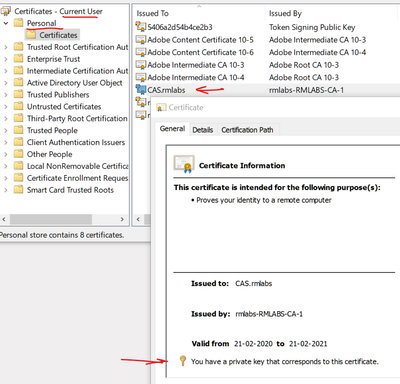Screen dimensions: 400x384
Task: Expand Trusted Root Certification Authorities node
Action: 6,47
